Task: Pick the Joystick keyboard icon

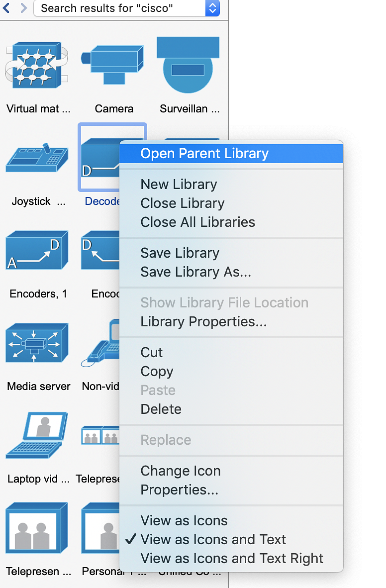Action: (x=36, y=158)
